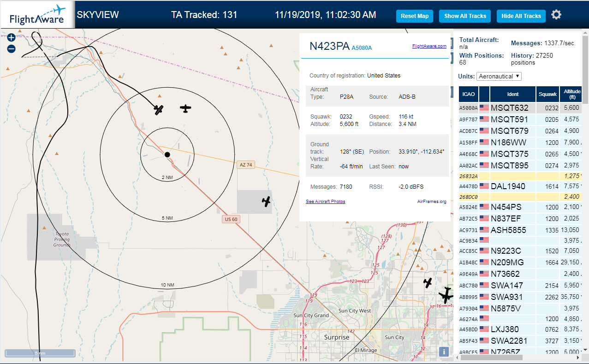Select the large jet aircraft icon near map edge
Image resolution: width=589 pixels, height=364 pixels.
[x=446, y=295]
